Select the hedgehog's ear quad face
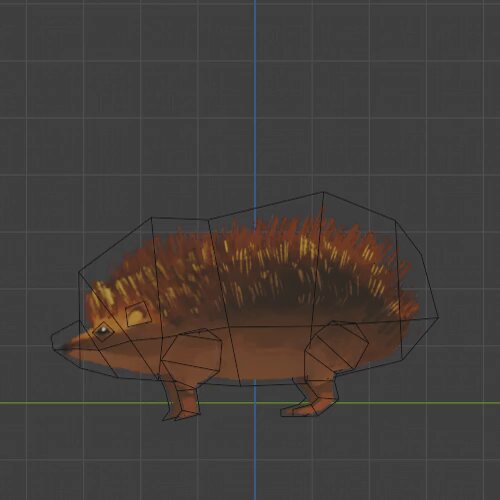 (x=138, y=314)
